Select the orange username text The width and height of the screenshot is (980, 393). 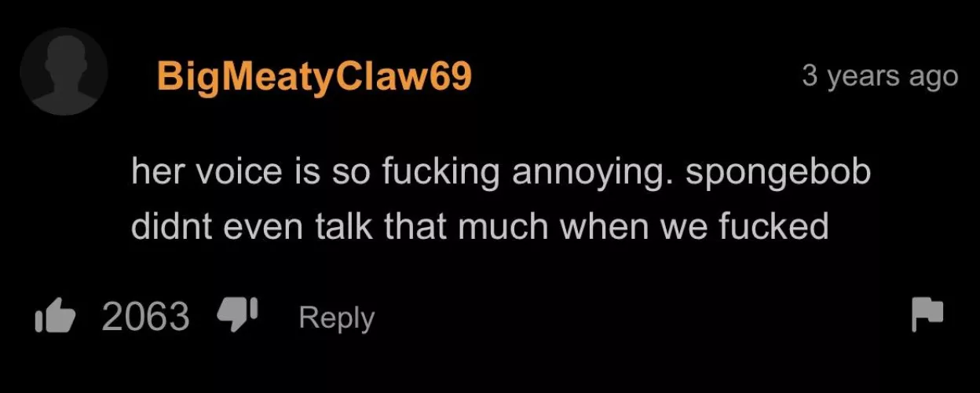tap(314, 78)
